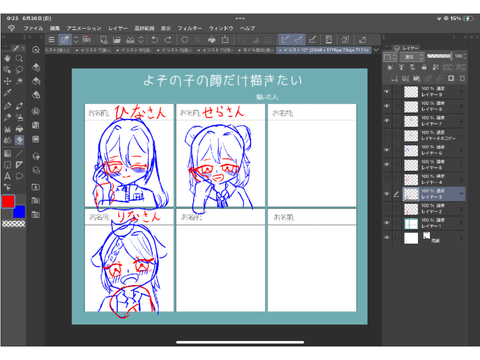Viewport: 480px width, 360px height.
Task: Select the Figure line tool
Action: click(19, 153)
